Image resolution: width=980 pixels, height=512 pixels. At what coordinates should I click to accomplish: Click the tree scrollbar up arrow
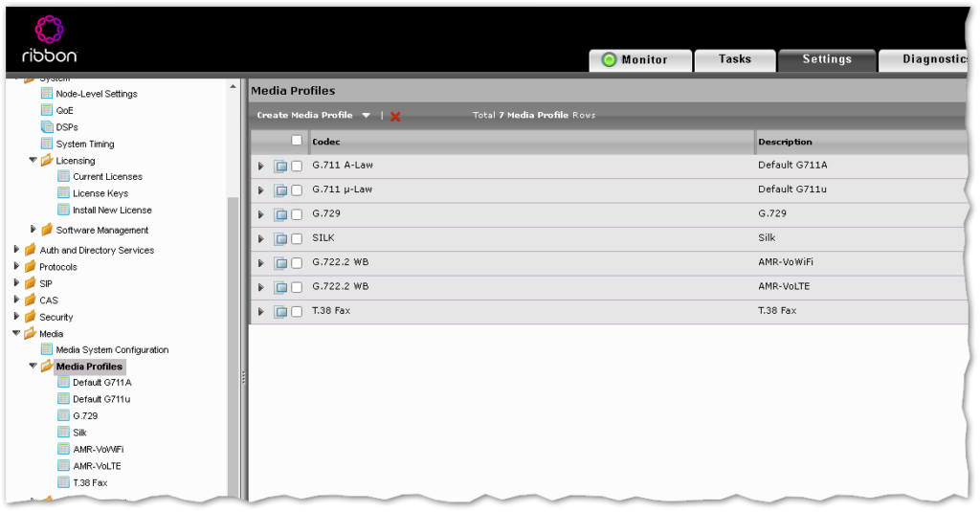tap(234, 86)
